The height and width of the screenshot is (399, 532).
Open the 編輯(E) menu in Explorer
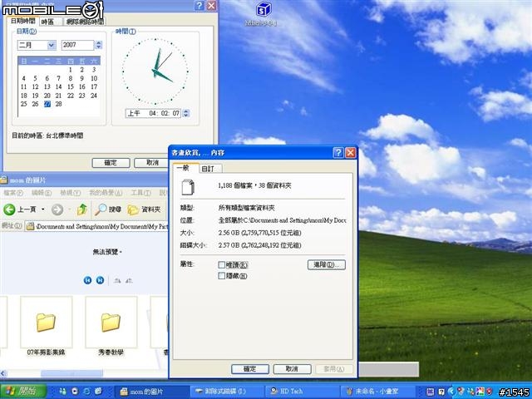(42, 193)
